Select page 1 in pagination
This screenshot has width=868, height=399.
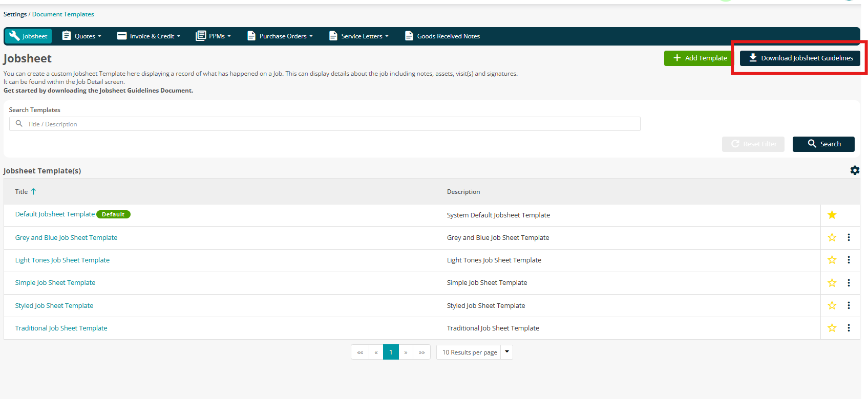pos(391,352)
